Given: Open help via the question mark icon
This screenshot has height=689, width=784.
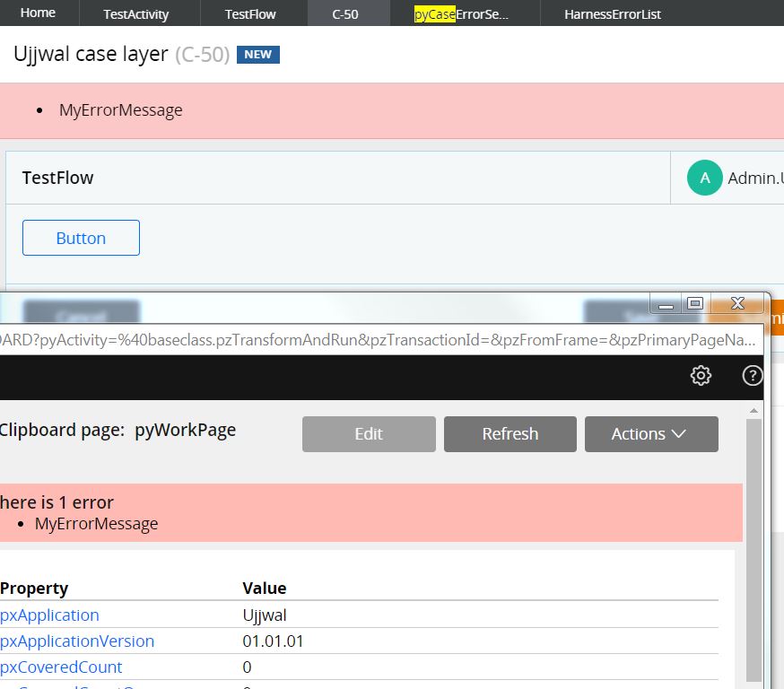Looking at the screenshot, I should click(752, 375).
